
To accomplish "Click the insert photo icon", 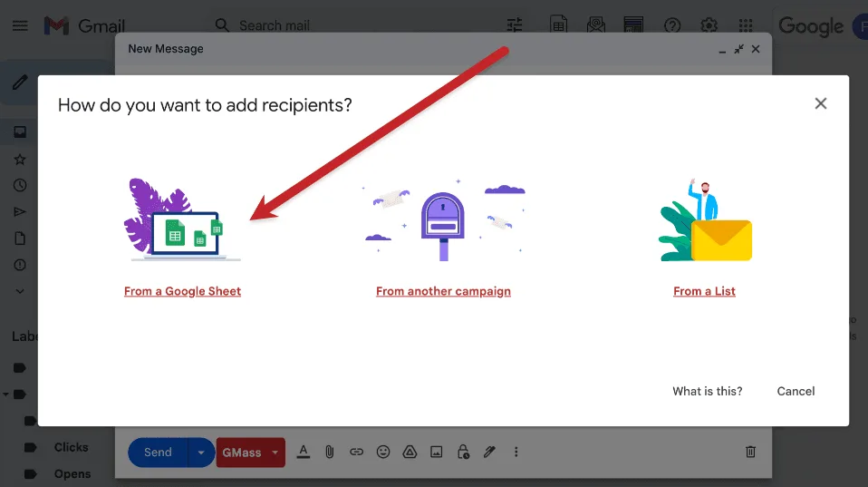I will pyautogui.click(x=436, y=452).
